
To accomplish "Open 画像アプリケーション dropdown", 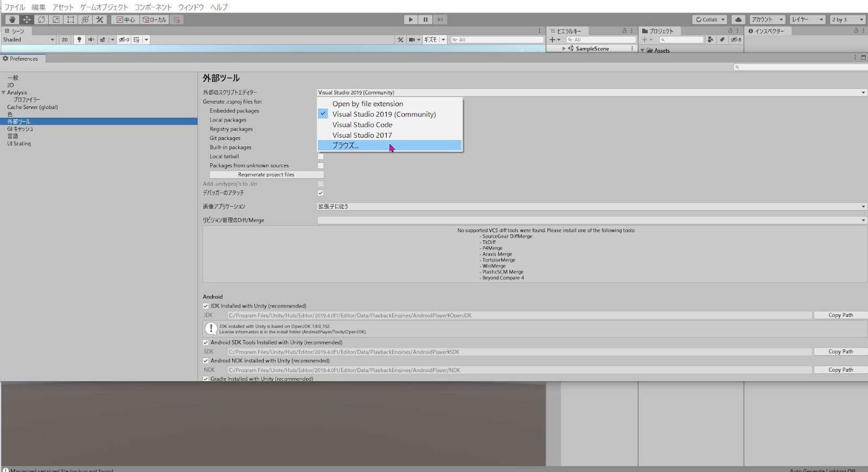I will (x=592, y=207).
